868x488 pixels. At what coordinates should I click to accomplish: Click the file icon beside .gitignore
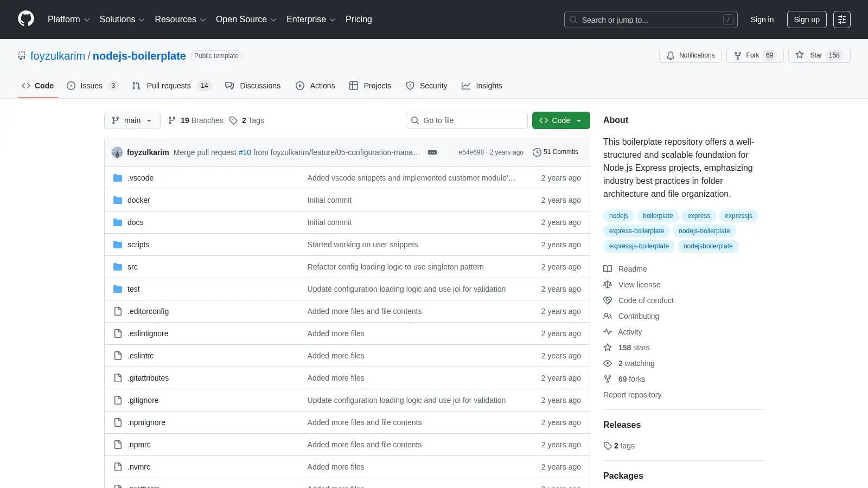[118, 400]
